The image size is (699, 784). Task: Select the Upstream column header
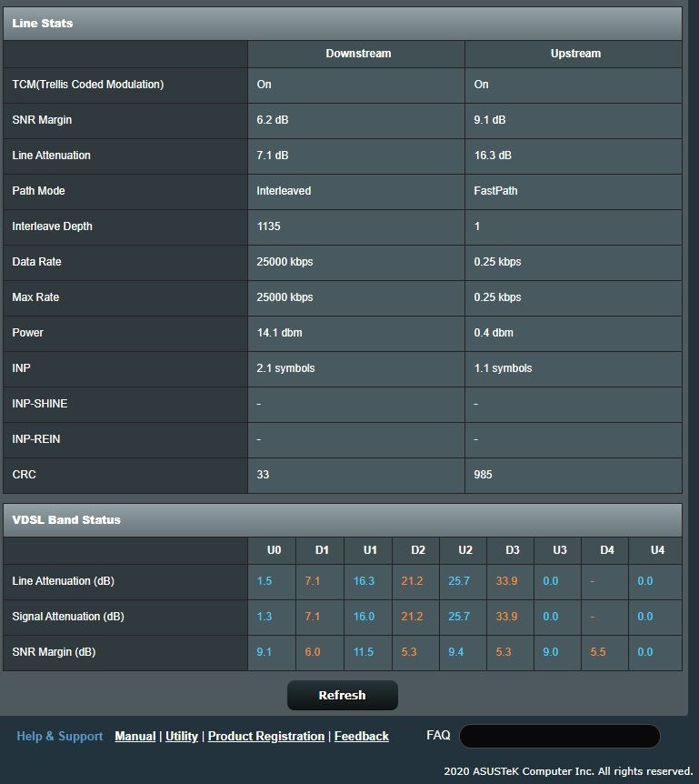point(575,54)
